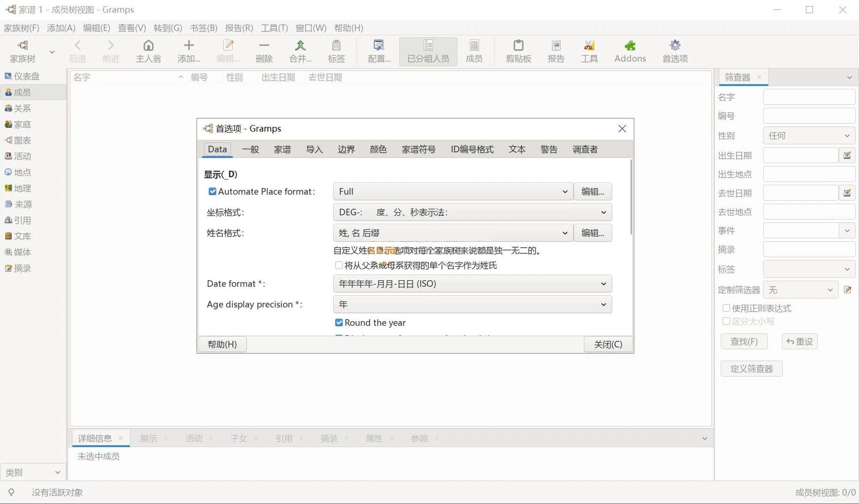Select 图表 in the sidebar
This screenshot has height=504, width=859.
33,140
